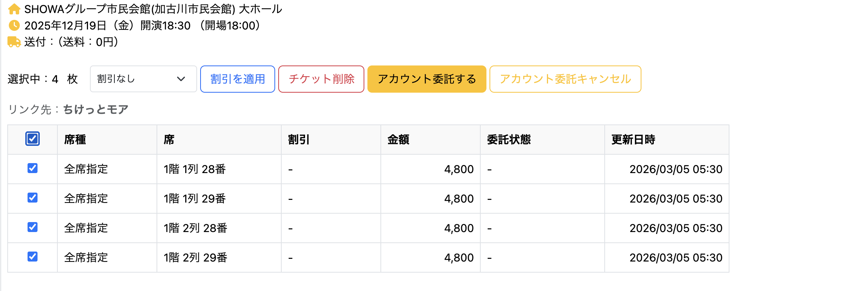Toggle the select-all checkbox in the table header
The image size is (868, 291).
tap(33, 139)
